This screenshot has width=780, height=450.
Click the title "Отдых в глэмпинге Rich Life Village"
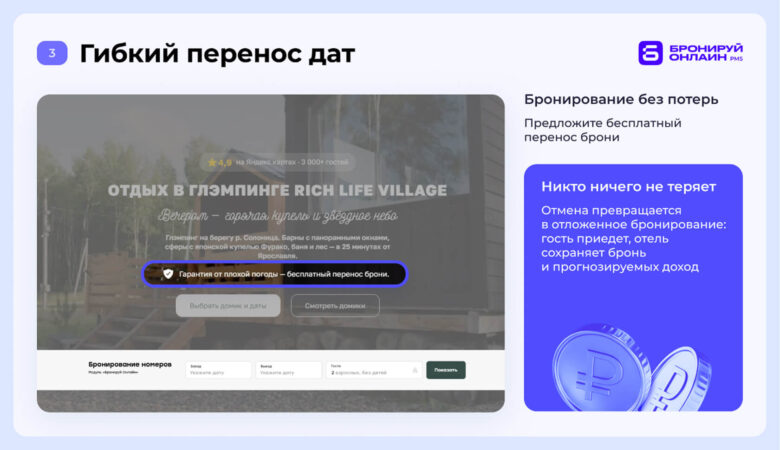coord(277,190)
